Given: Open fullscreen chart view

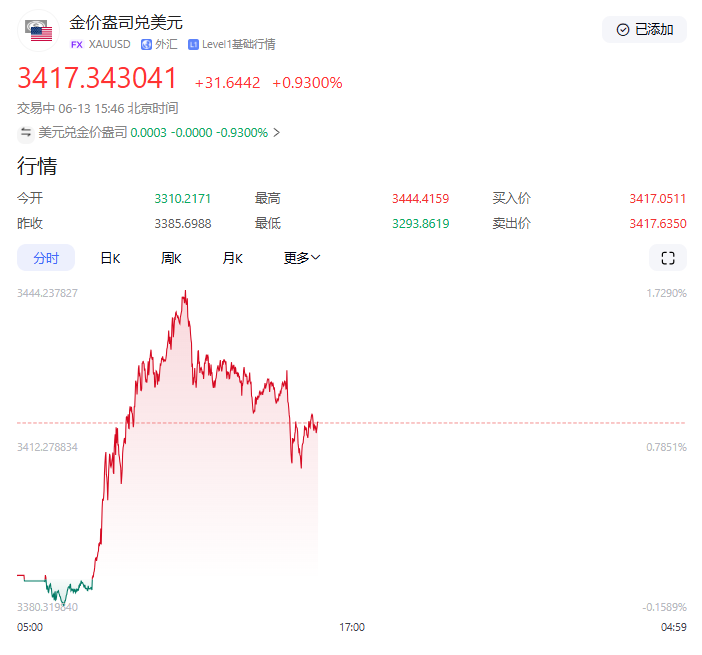Looking at the screenshot, I should (x=667, y=258).
